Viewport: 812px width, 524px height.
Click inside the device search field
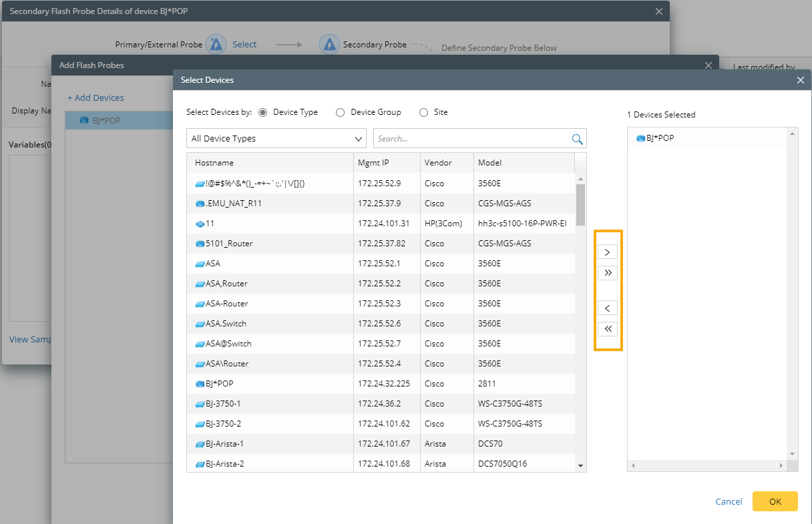coord(471,139)
